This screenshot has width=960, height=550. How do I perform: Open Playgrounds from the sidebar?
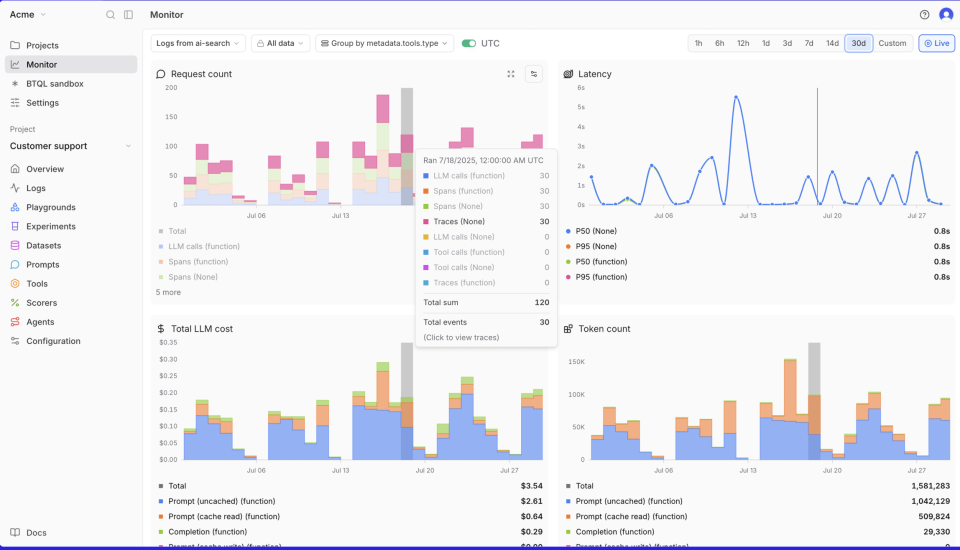coord(50,207)
